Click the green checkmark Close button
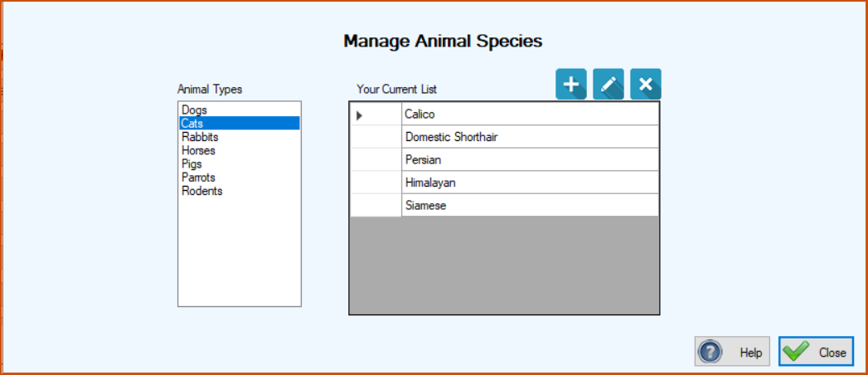The image size is (868, 375). [x=816, y=351]
